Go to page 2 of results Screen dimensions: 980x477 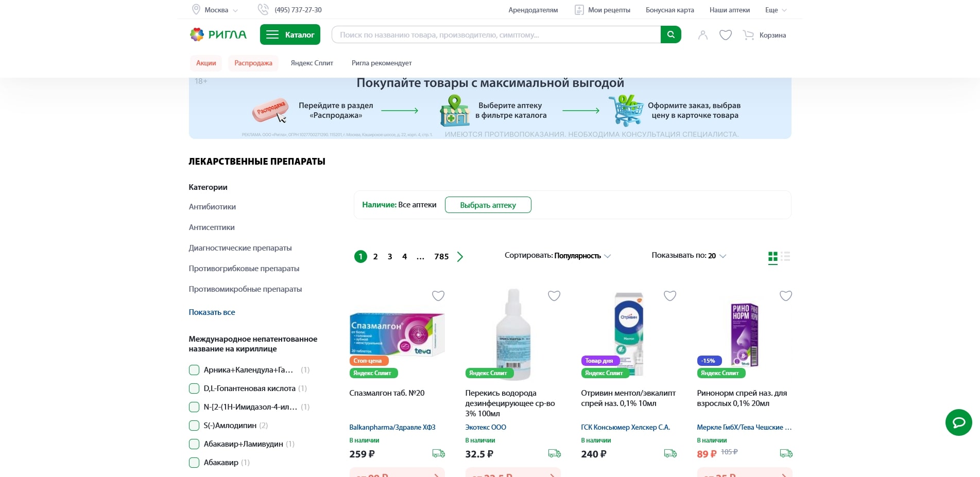[x=375, y=256]
